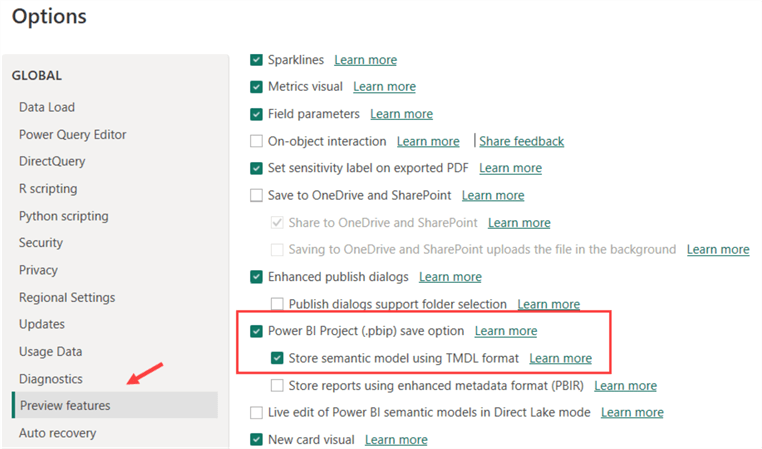762x449 pixels.
Task: Open Learn more link for Sparklines
Action: click(365, 60)
